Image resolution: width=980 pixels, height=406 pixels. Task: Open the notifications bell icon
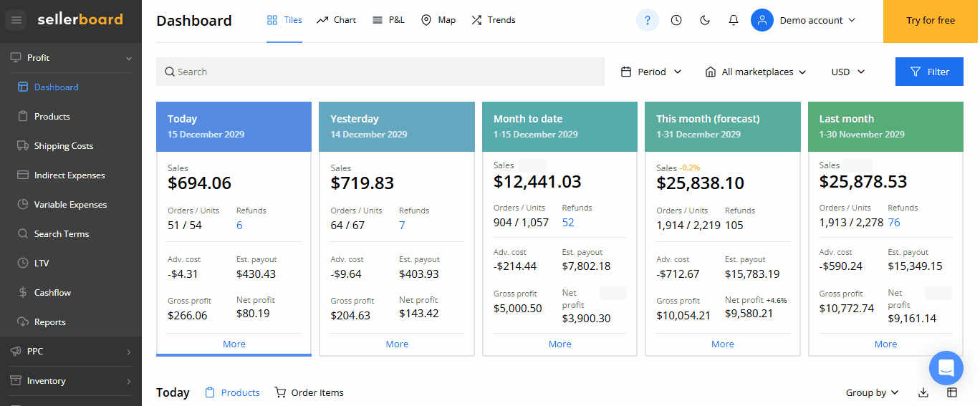[733, 20]
